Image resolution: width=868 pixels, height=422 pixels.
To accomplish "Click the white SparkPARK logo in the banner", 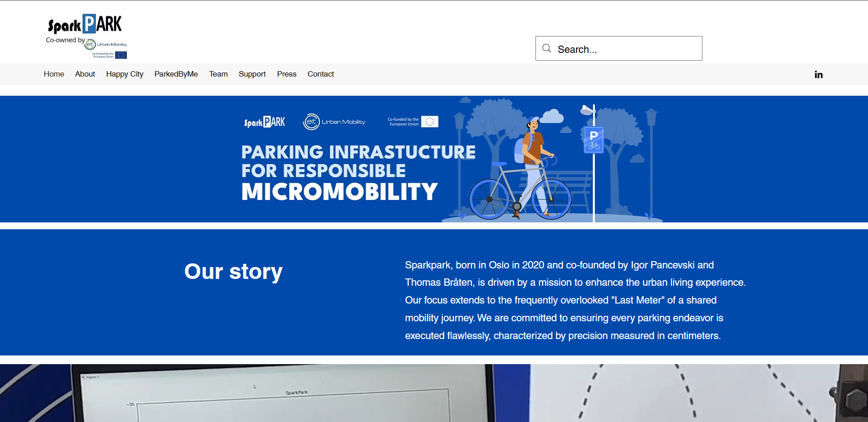I will [265, 122].
